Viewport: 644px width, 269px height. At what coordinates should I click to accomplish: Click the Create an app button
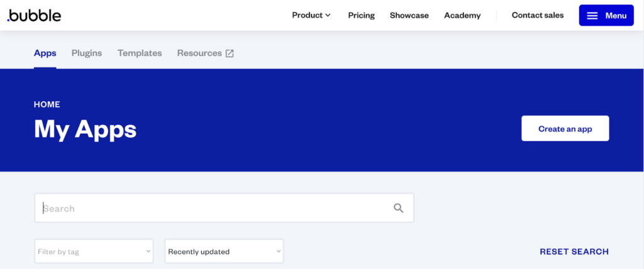pos(565,129)
